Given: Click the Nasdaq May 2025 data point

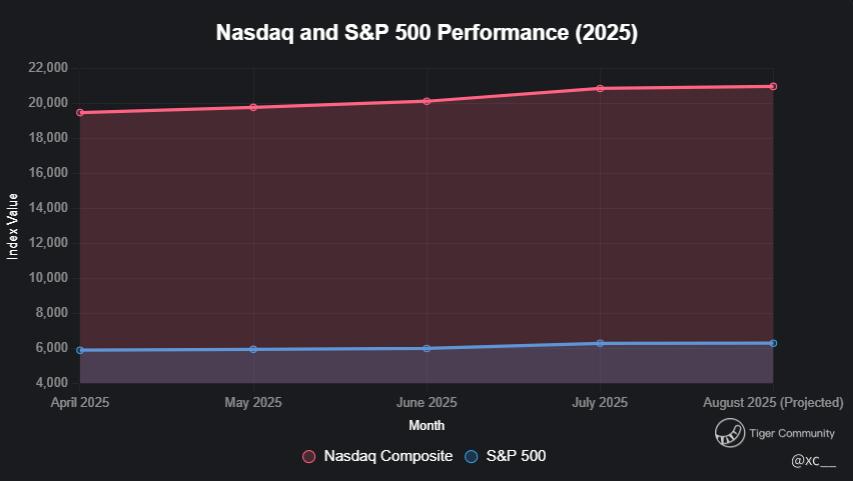Looking at the screenshot, I should tap(253, 107).
